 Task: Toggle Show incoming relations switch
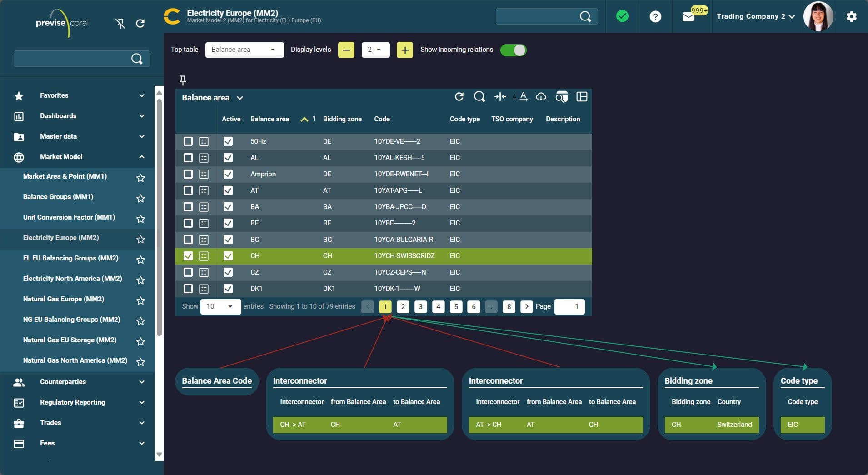513,50
